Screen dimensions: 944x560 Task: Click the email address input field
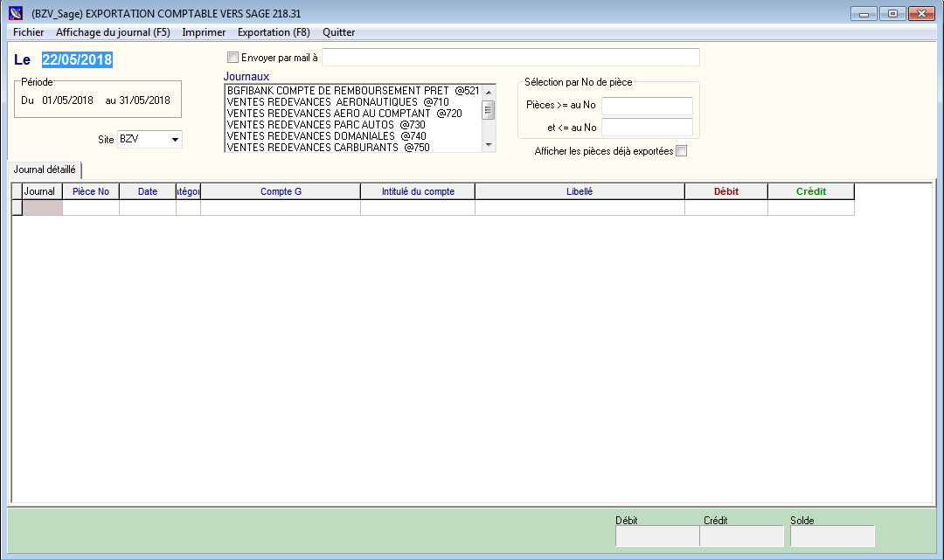(x=510, y=58)
